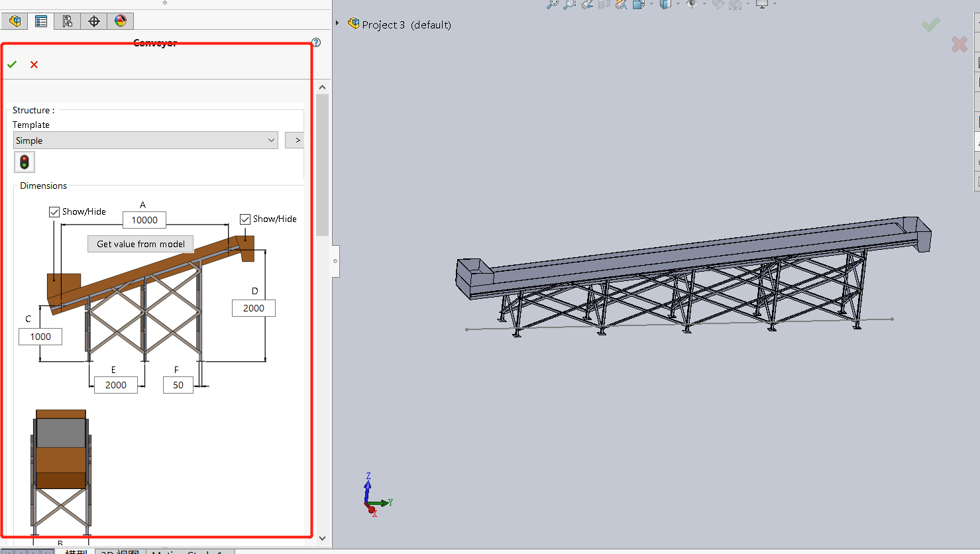Viewport: 980px width, 554px height.
Task: Click the panel vertical scrollbar thumb
Action: 323,165
